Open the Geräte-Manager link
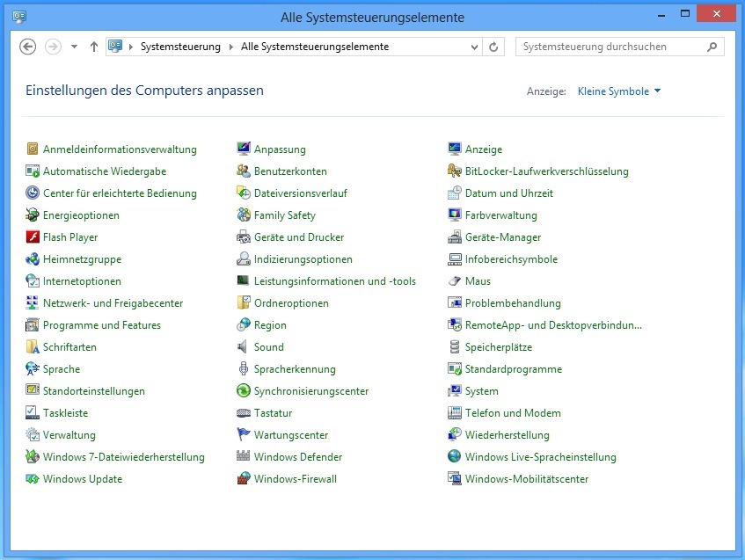This screenshot has height=560, width=745. tap(503, 237)
